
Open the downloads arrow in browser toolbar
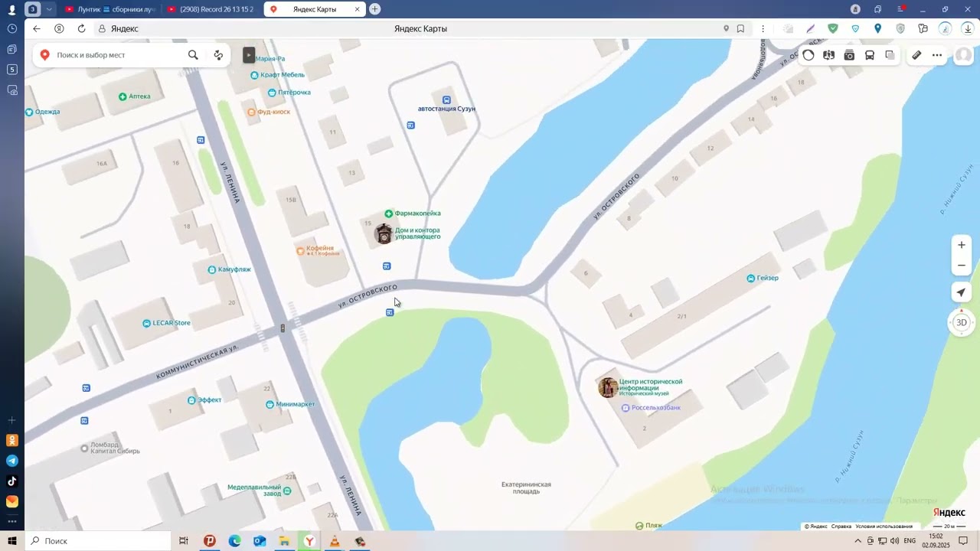click(968, 28)
